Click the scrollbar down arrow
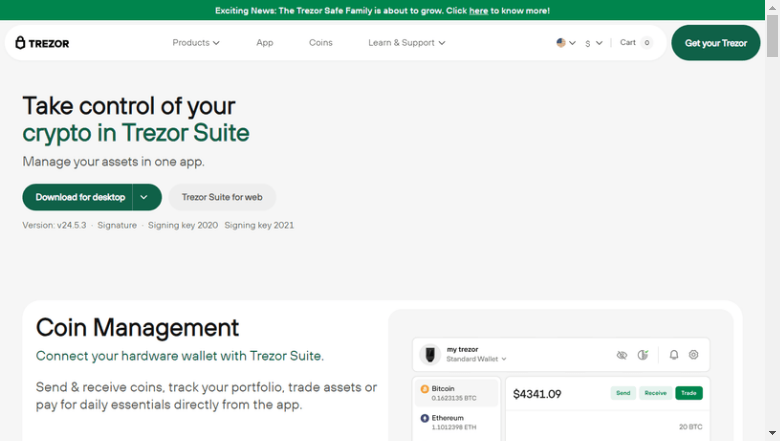 [772, 433]
